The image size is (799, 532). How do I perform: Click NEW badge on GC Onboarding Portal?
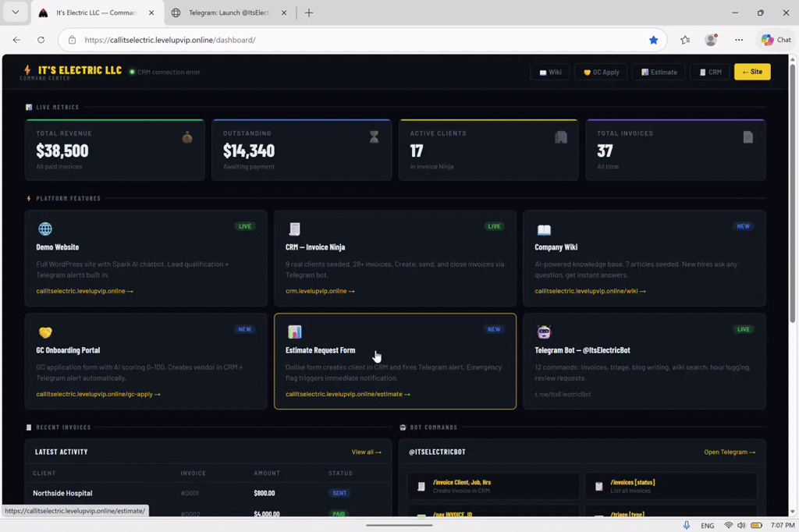pyautogui.click(x=244, y=329)
